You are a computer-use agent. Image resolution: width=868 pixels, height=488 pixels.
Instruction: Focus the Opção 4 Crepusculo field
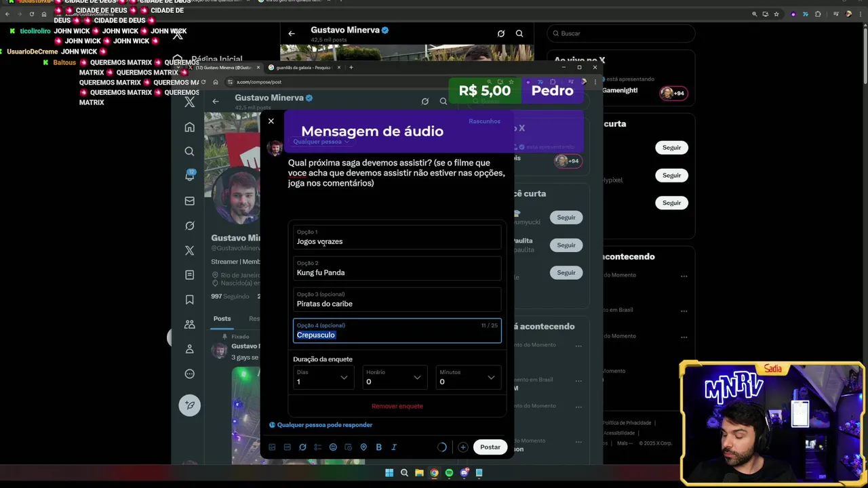point(397,331)
